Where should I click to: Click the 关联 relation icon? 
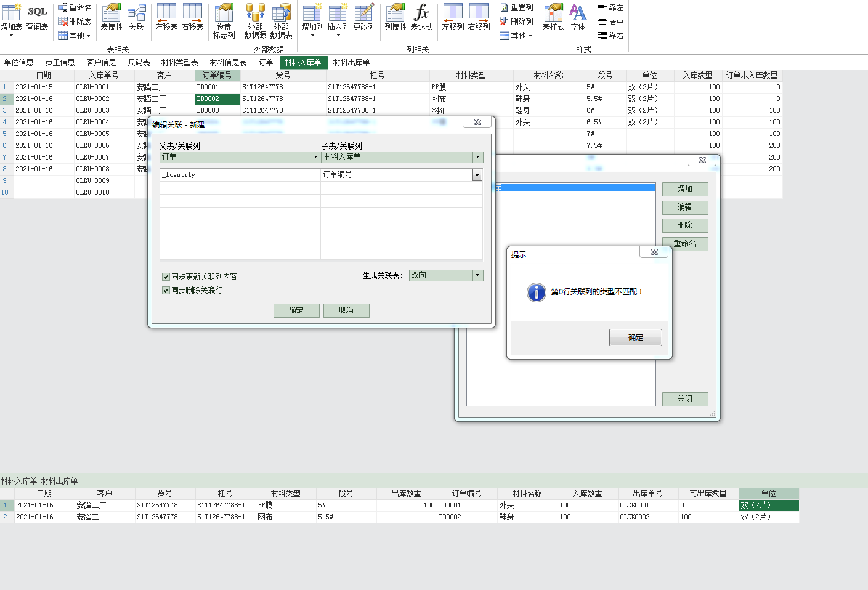point(136,17)
